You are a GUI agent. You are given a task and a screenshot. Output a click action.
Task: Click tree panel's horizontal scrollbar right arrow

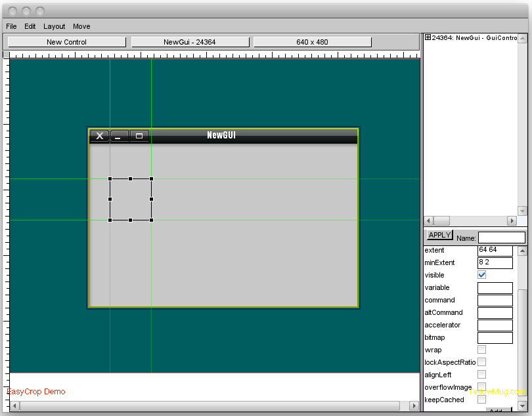click(512, 221)
